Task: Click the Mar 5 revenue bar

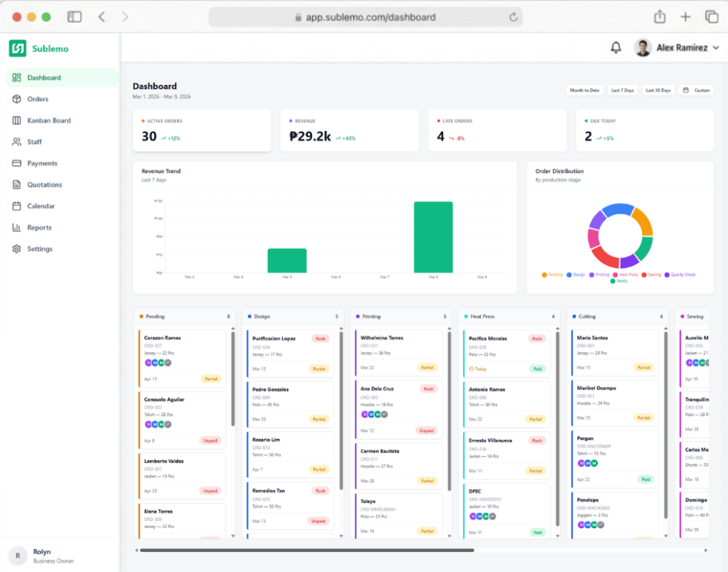Action: click(x=287, y=260)
